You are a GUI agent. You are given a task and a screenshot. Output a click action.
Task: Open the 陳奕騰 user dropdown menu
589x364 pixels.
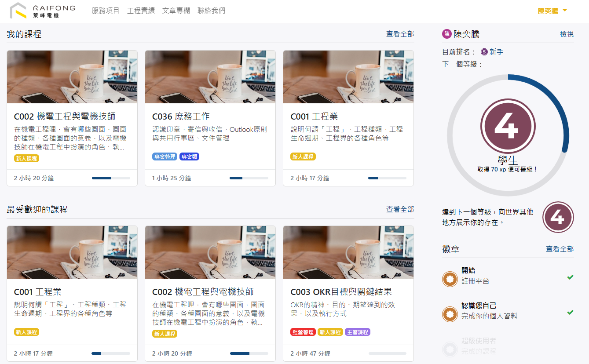[552, 11]
